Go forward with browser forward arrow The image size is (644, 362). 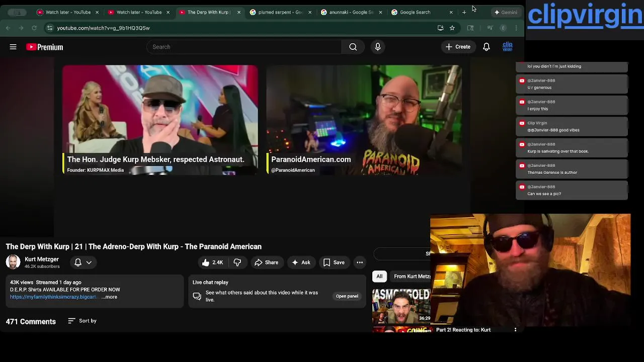(21, 28)
